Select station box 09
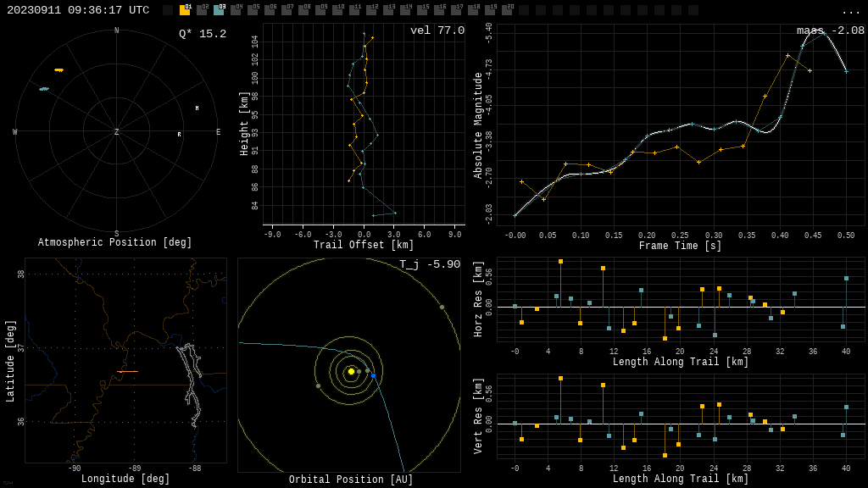Viewport: 868px width, 488px height. [320, 10]
